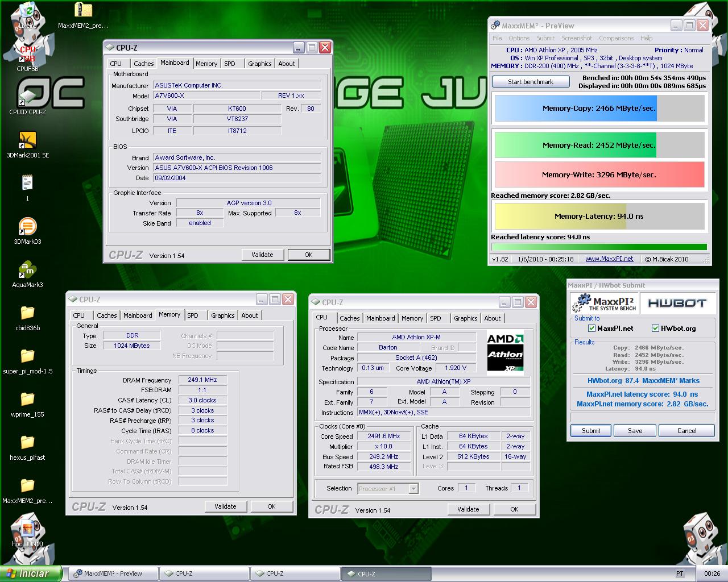Launch CPUFSB desktop icon
The height and width of the screenshot is (582, 728).
[x=27, y=59]
